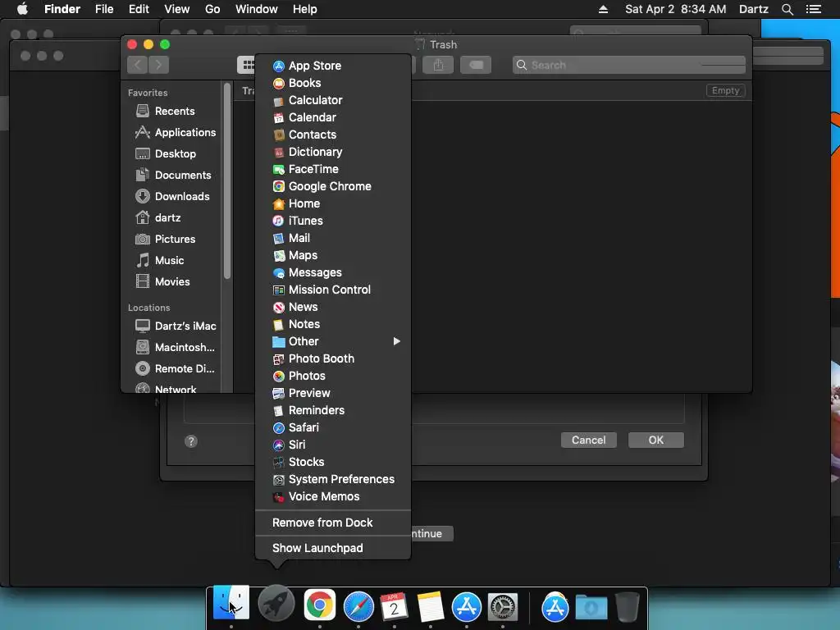Open the File menu
This screenshot has height=630, width=840.
point(104,9)
